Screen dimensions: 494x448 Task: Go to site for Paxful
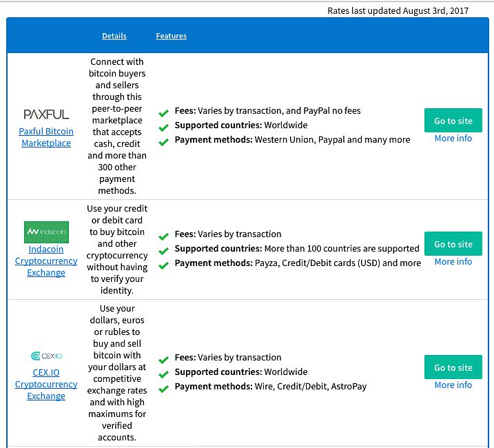(453, 121)
